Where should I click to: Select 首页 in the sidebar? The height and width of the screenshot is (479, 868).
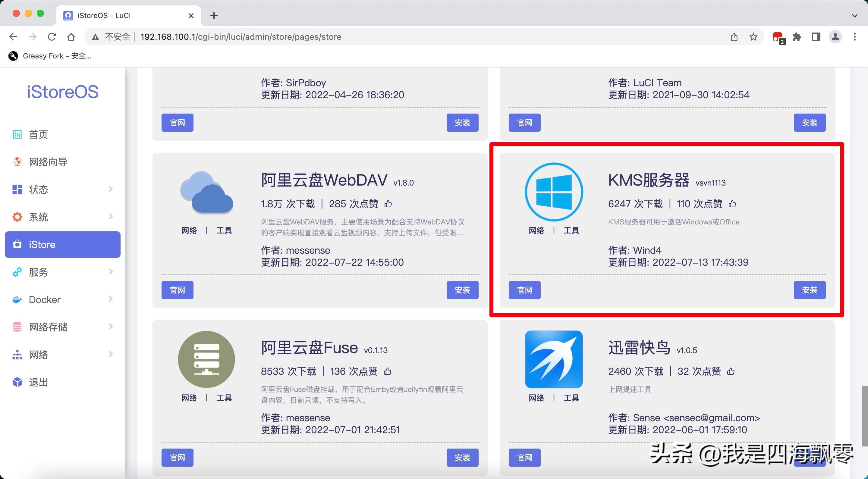pos(38,134)
